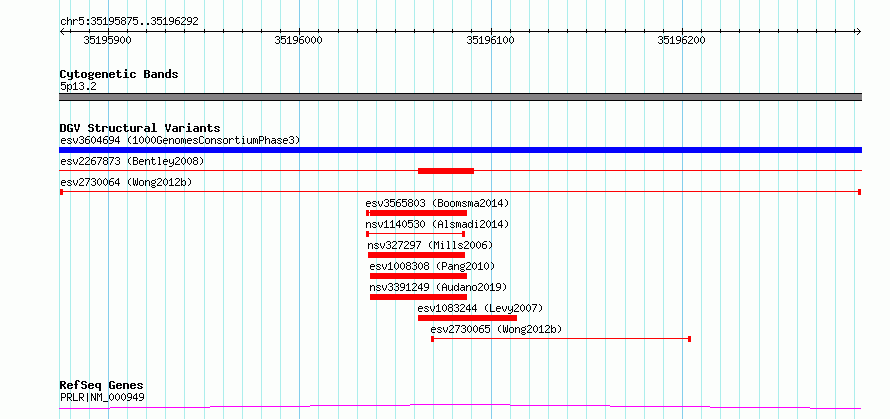Select the RefSeq Genes track title
Screen dimensions: 890x419
(102, 386)
